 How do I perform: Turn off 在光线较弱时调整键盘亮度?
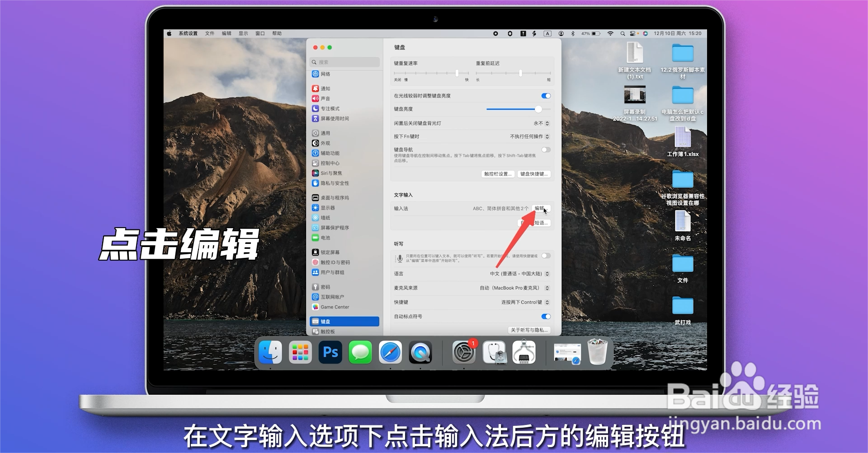[x=546, y=95]
